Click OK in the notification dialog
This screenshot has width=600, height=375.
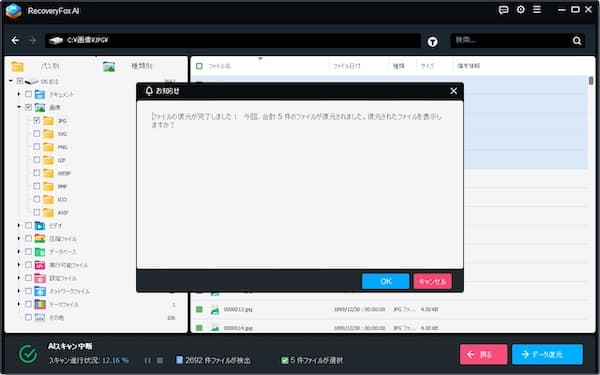pyautogui.click(x=385, y=281)
